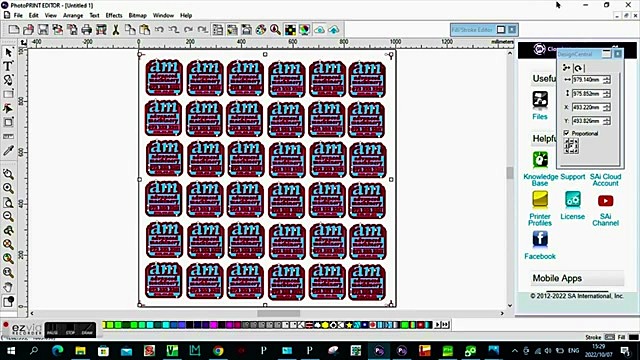The width and height of the screenshot is (640, 360).
Task: Open the Effects menu
Action: [x=114, y=16]
